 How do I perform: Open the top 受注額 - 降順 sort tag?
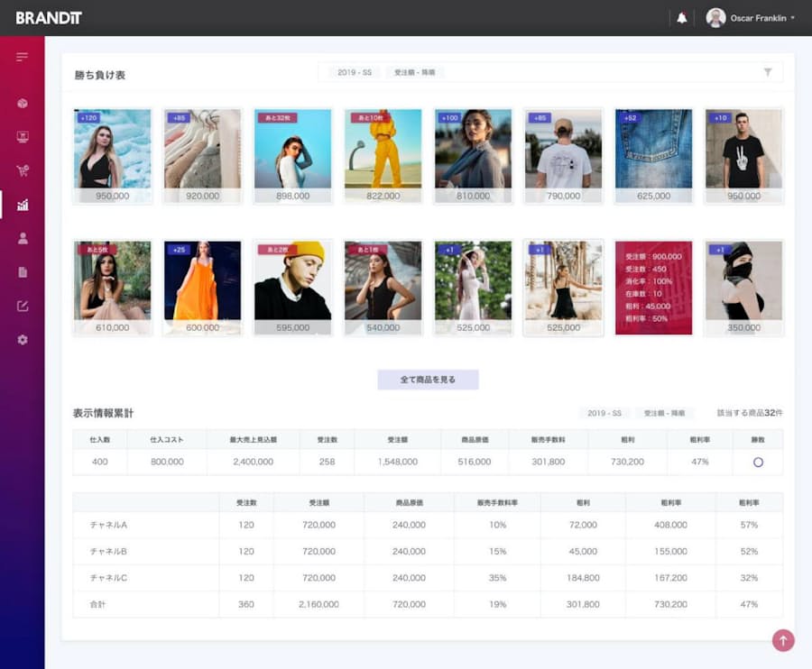point(415,72)
